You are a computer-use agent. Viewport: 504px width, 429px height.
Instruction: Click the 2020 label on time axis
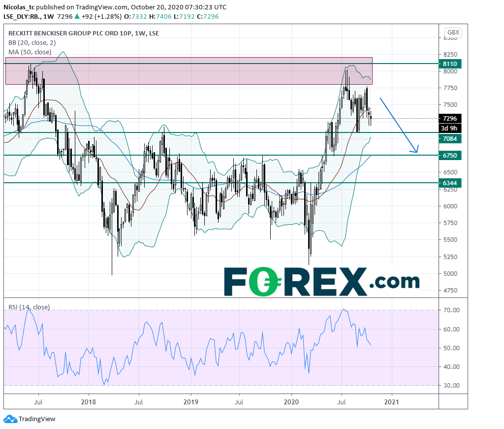(x=291, y=401)
